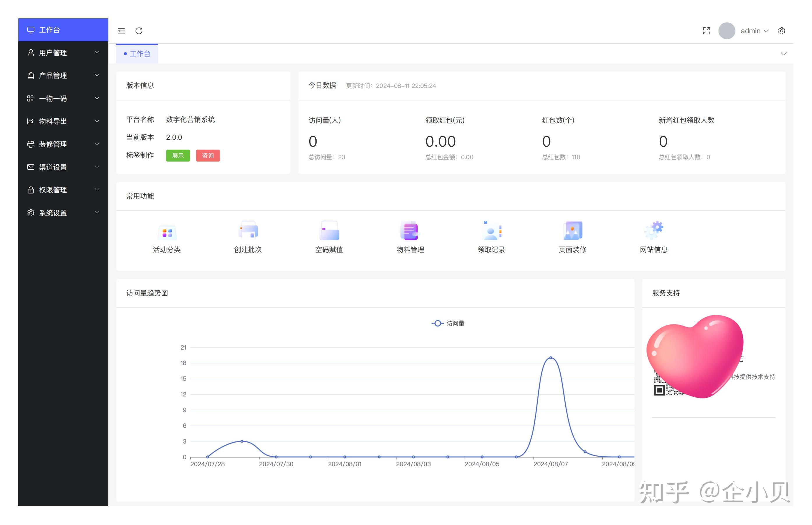Click the 创建批次 label
The image size is (812, 525).
248,249
